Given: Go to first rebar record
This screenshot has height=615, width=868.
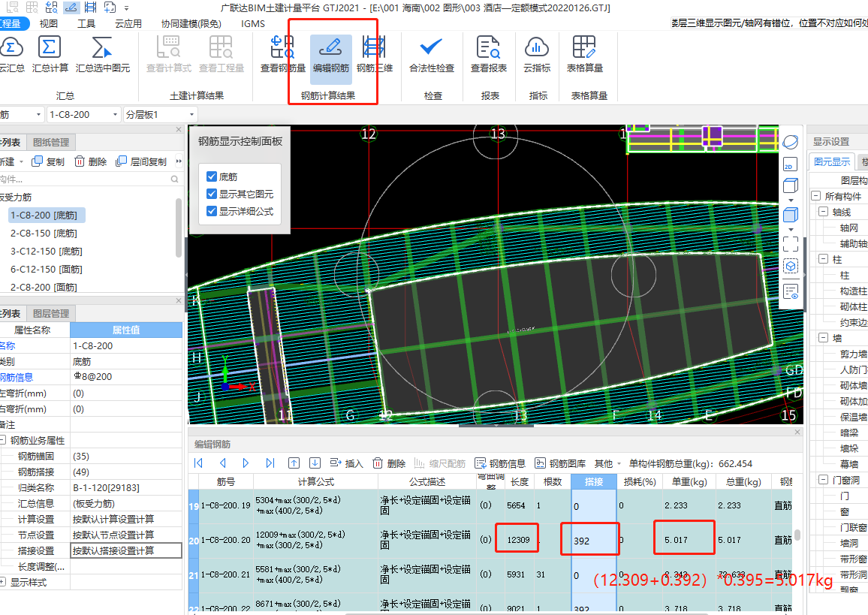Looking at the screenshot, I should coord(199,463).
